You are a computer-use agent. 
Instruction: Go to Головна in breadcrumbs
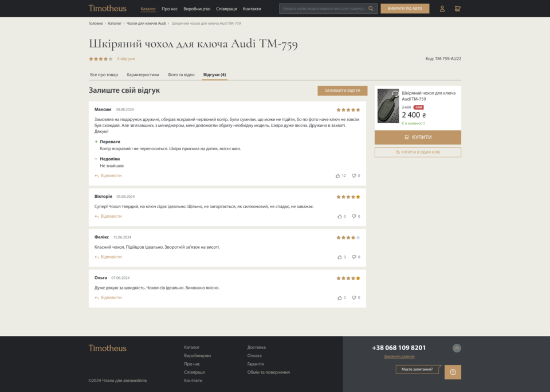pos(96,23)
